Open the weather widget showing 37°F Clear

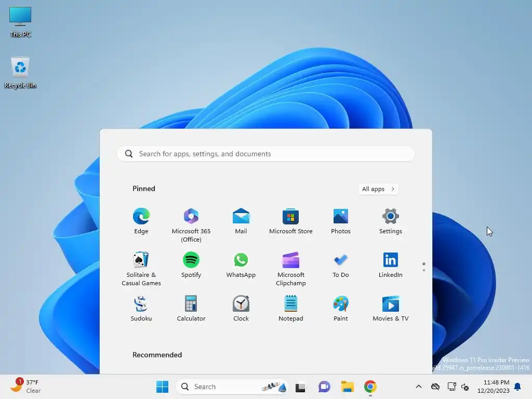(25, 386)
